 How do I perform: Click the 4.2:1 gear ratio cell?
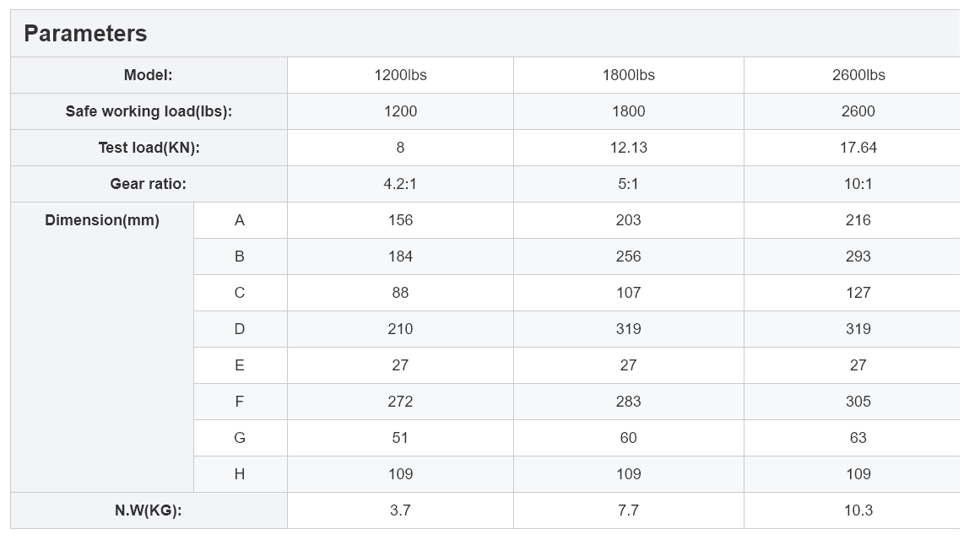pos(400,184)
